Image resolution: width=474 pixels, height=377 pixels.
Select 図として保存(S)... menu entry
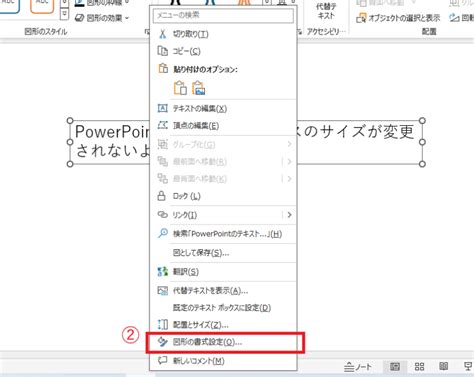click(223, 253)
